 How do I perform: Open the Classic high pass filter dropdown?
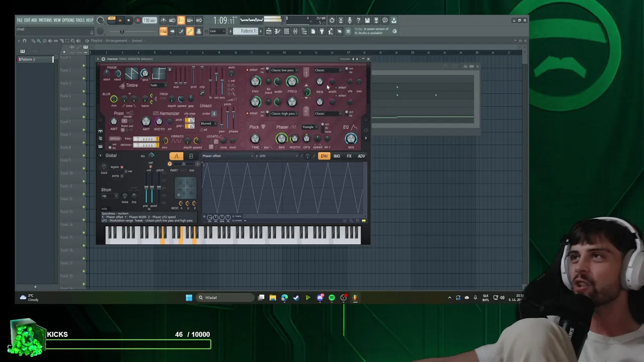[x=284, y=114]
